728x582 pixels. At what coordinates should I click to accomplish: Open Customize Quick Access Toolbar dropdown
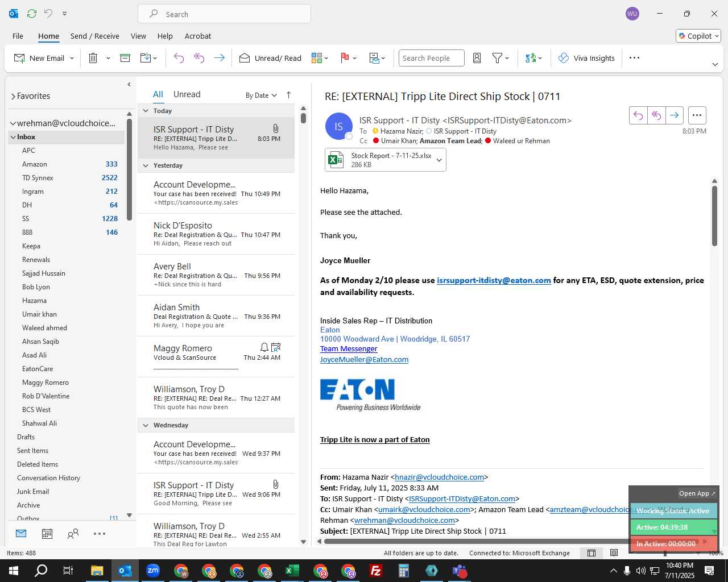coord(64,14)
